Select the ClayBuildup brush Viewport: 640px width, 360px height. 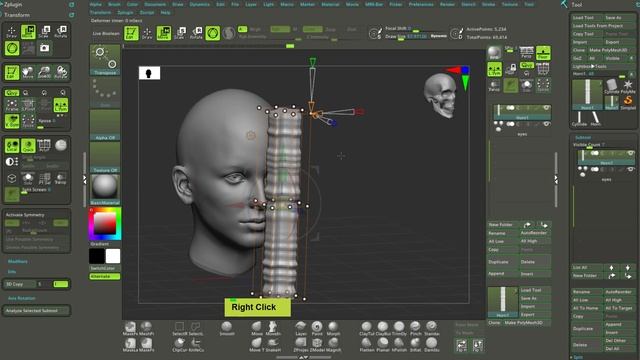(382, 328)
